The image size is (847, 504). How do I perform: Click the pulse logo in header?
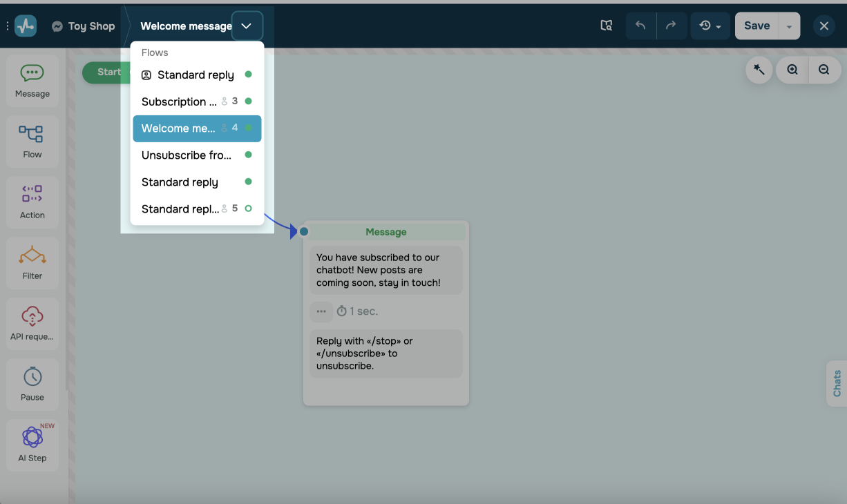coord(26,26)
